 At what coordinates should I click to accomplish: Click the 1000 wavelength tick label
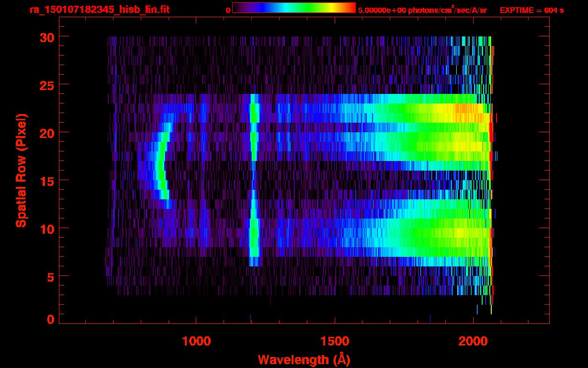pyautogui.click(x=196, y=341)
